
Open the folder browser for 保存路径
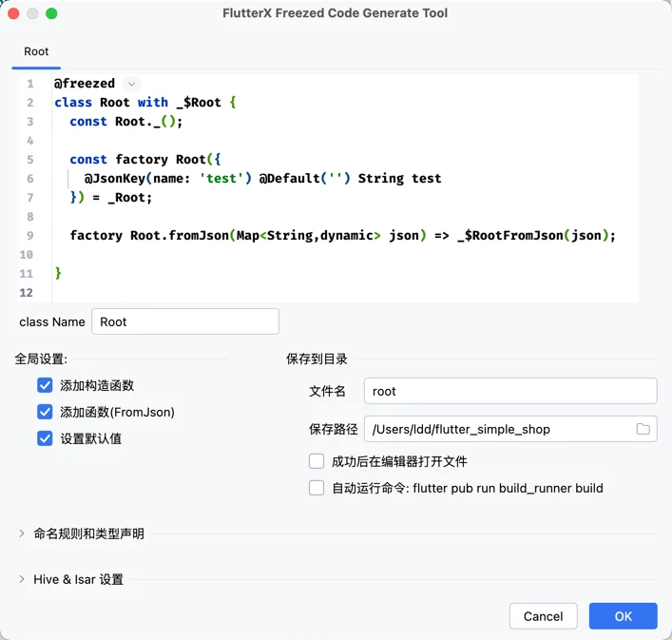(x=643, y=429)
